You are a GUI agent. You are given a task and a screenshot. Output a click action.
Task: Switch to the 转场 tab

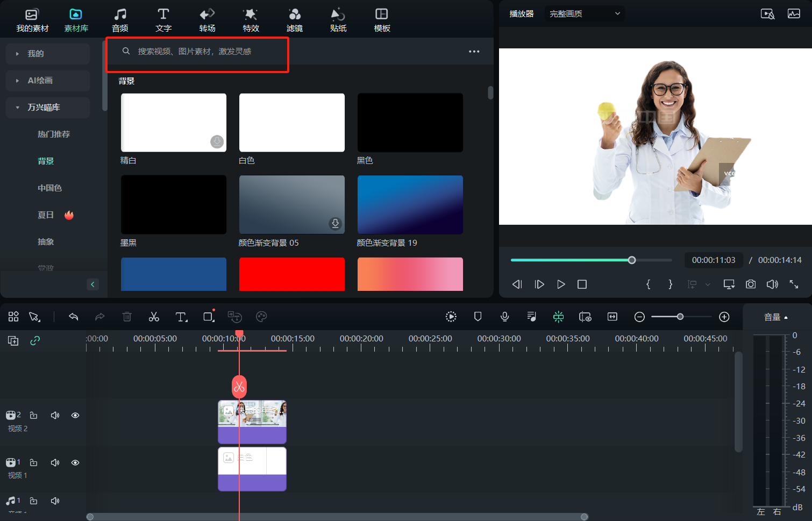207,20
